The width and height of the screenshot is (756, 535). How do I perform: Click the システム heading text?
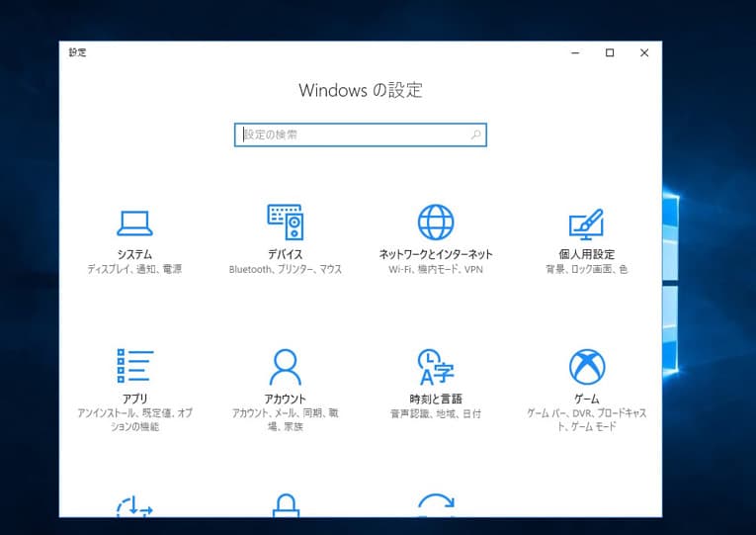pos(134,254)
